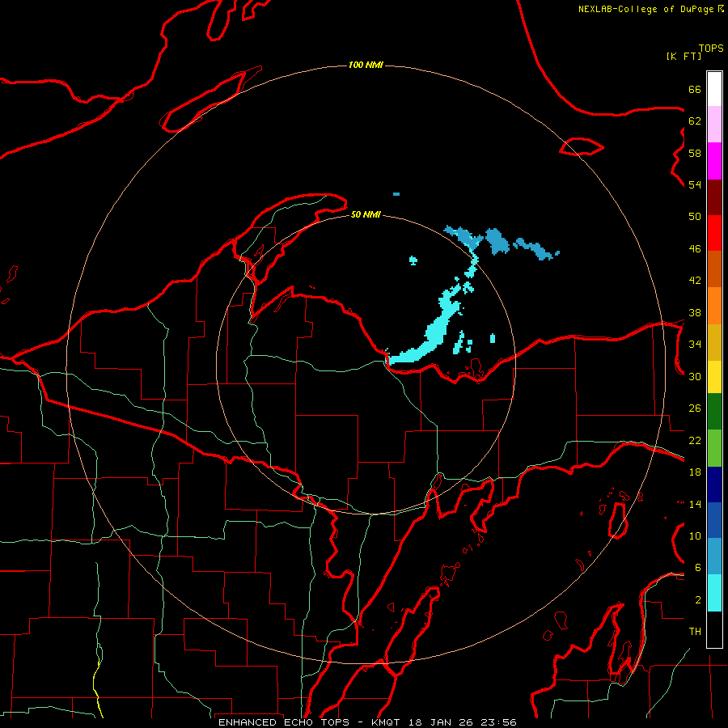
Task: Click the long cyan echo band over the lake
Action: coord(434,332)
